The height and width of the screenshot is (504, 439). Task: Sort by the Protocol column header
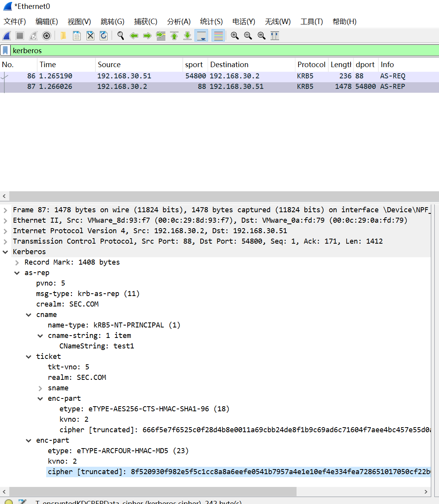[x=311, y=65]
